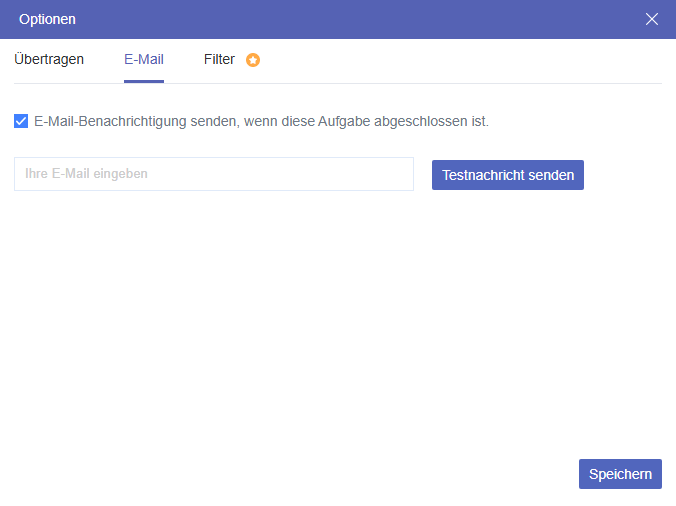
Task: Disable the E-Mail-Benachrichtigung checkbox
Action: tap(21, 121)
